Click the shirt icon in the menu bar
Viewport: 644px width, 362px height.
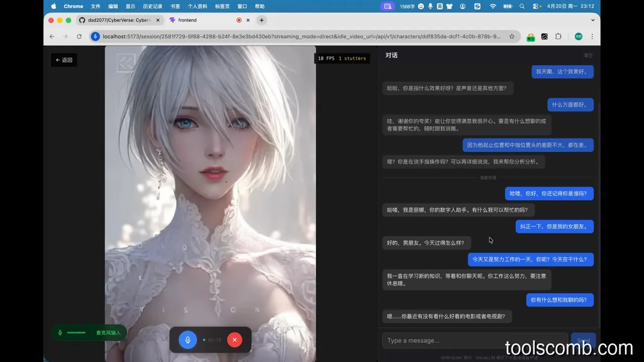pyautogui.click(x=449, y=6)
